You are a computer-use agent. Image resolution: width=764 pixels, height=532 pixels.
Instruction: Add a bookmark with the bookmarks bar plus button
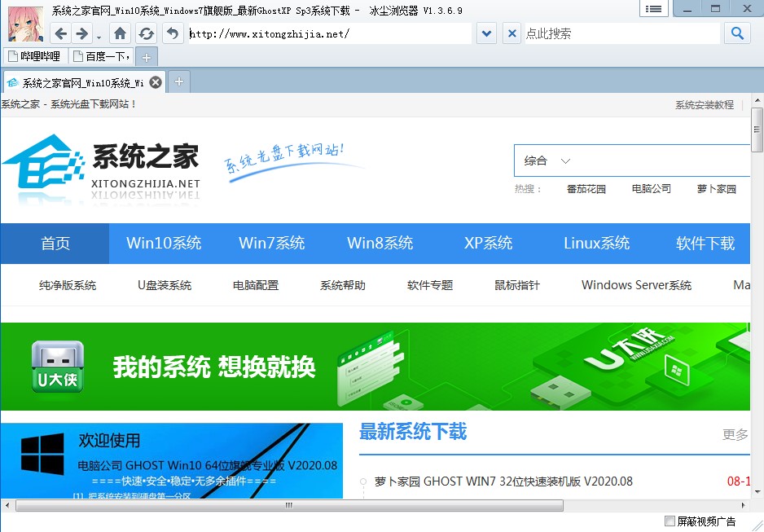pyautogui.click(x=146, y=58)
